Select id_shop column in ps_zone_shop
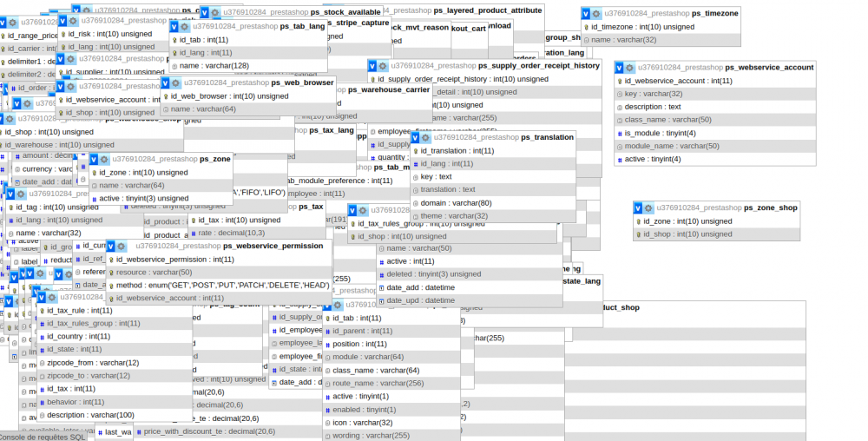This screenshot has height=441, width=868. tap(717, 234)
